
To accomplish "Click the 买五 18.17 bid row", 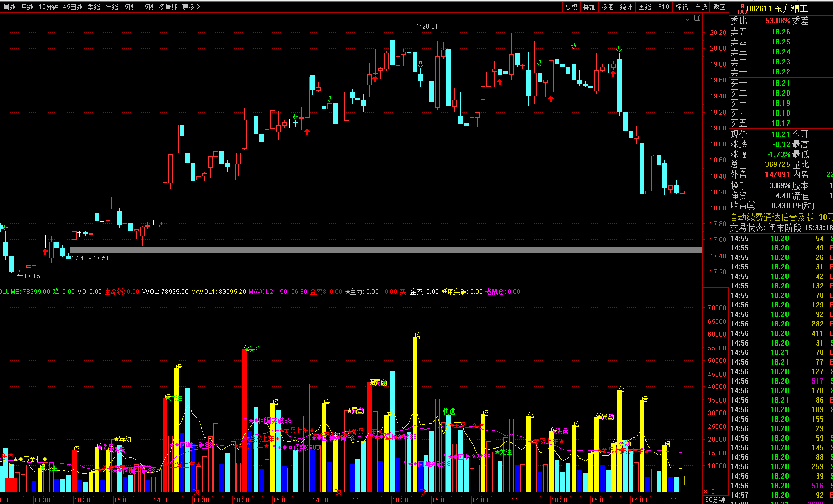I will tap(781, 123).
